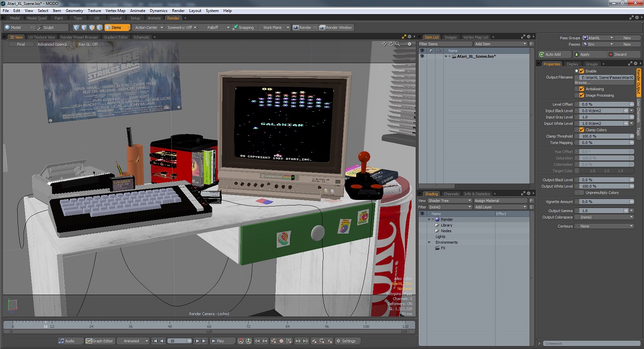Open Contours None dropdown
Screen dimensions: 644x349
[x=605, y=226]
